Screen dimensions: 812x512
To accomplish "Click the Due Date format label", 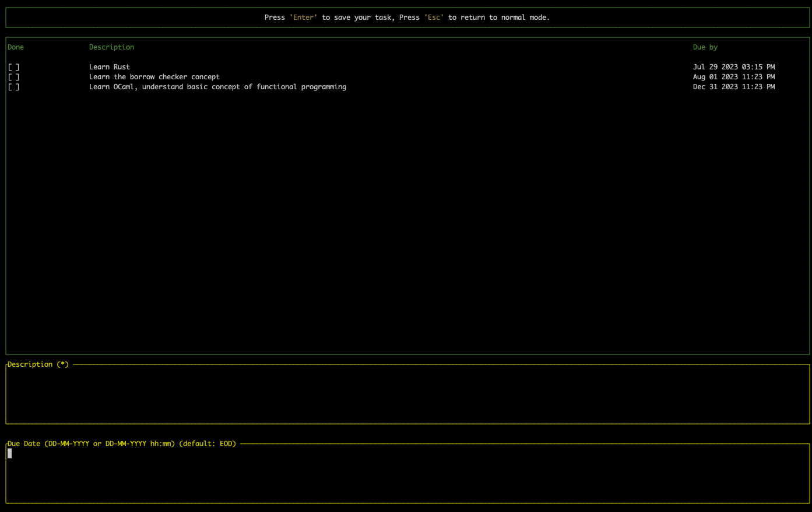I will tap(121, 444).
